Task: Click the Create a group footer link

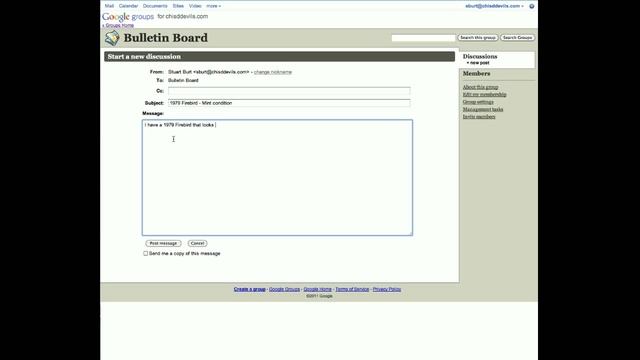Action: (249, 289)
